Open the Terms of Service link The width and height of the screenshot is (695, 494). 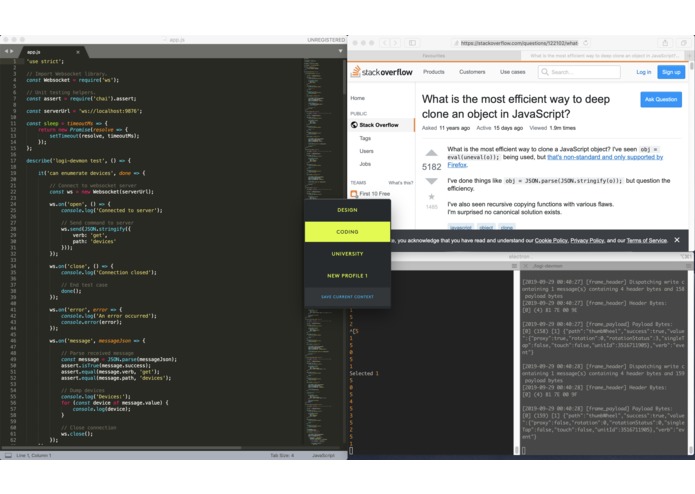pyautogui.click(x=646, y=241)
